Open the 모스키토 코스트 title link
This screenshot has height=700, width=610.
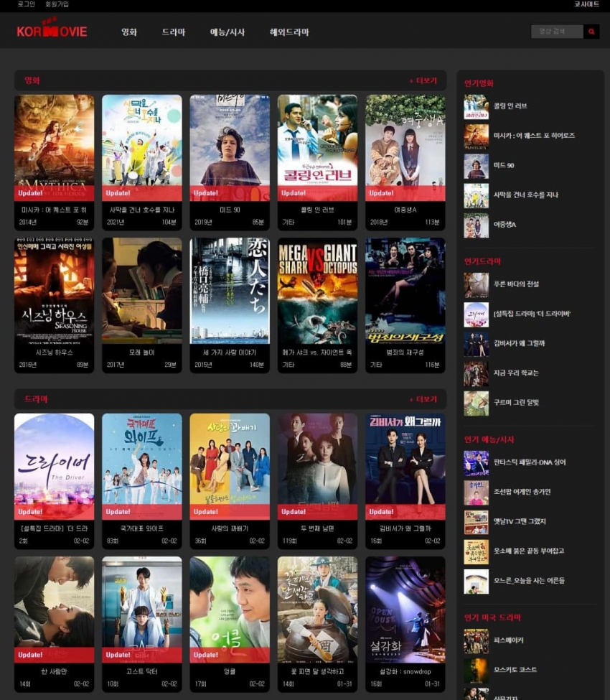[x=515, y=670]
